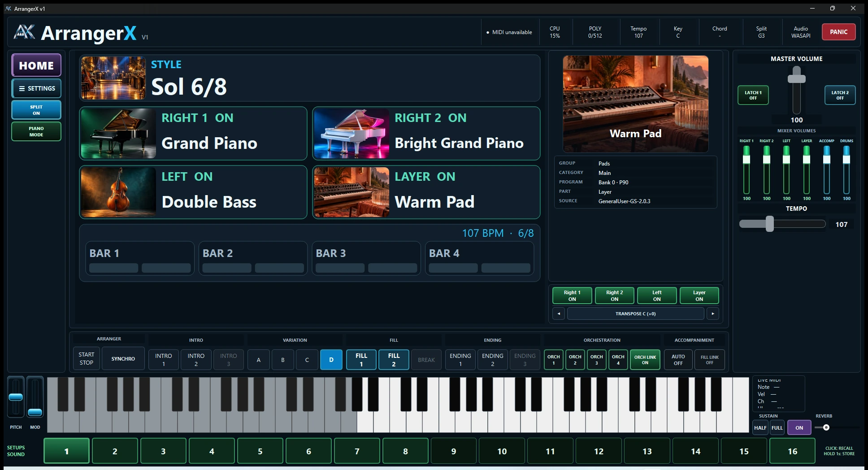Click the Bright Grand Piano image
The height and width of the screenshot is (470, 868).
[352, 133]
